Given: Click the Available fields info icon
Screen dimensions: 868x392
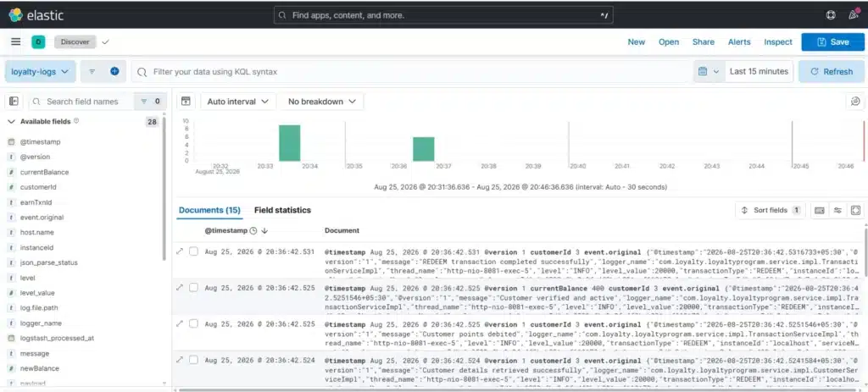Looking at the screenshot, I should click(x=76, y=121).
